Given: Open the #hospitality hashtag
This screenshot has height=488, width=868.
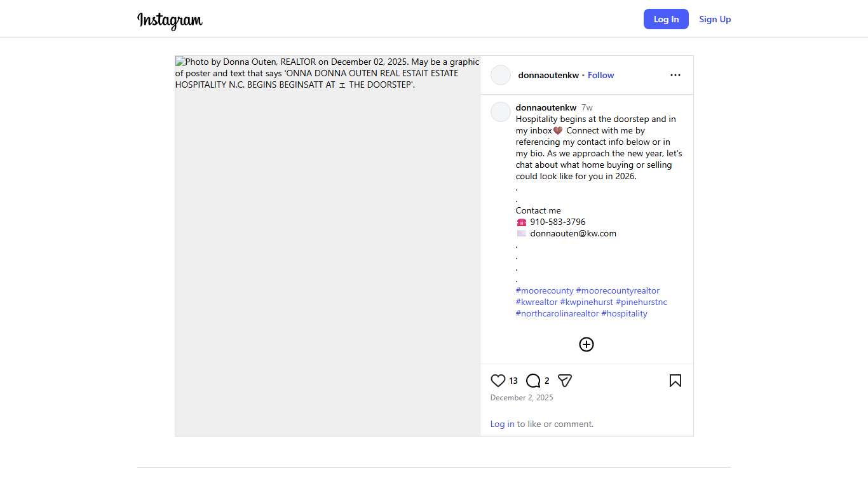Looking at the screenshot, I should pyautogui.click(x=624, y=313).
